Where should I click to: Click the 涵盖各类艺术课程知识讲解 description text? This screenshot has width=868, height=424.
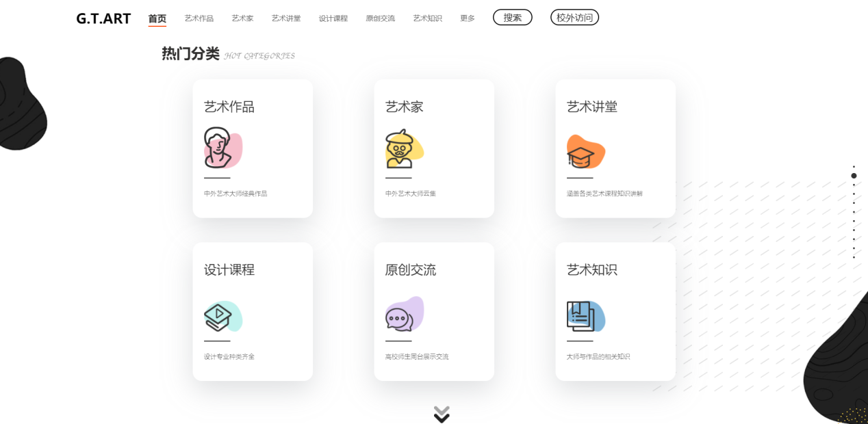tap(604, 194)
